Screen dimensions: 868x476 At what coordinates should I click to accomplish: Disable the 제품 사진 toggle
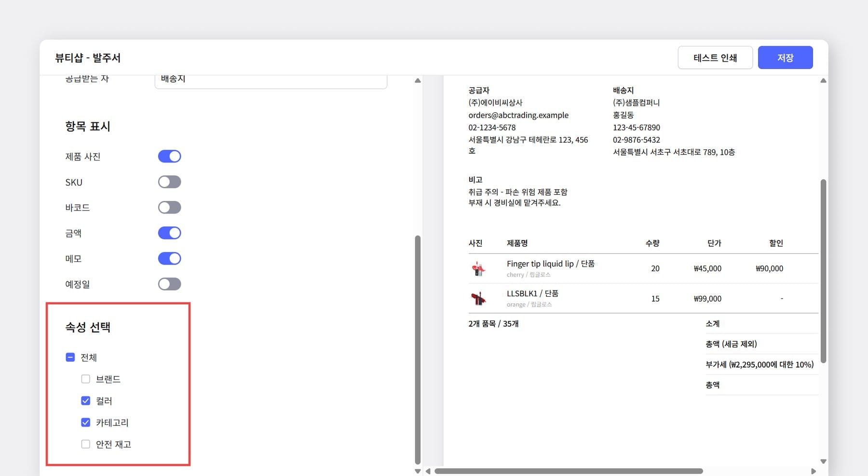click(x=169, y=156)
